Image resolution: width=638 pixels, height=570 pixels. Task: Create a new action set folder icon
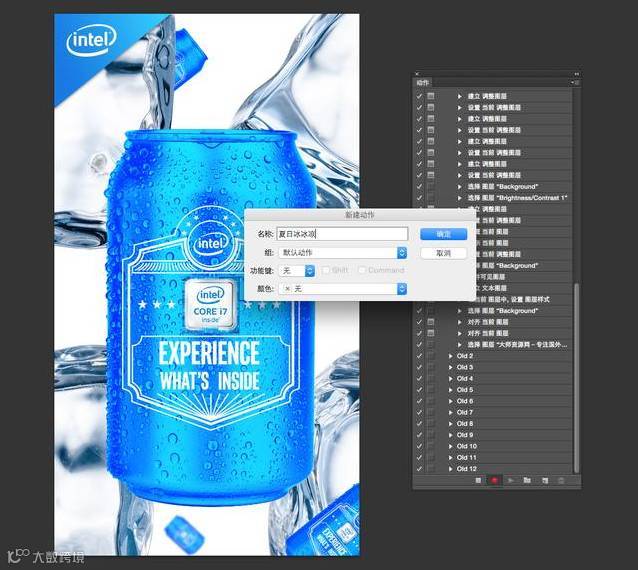pyautogui.click(x=527, y=480)
